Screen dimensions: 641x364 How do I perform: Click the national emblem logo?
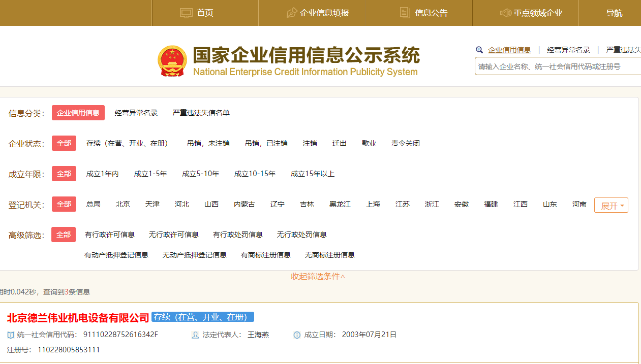click(172, 61)
